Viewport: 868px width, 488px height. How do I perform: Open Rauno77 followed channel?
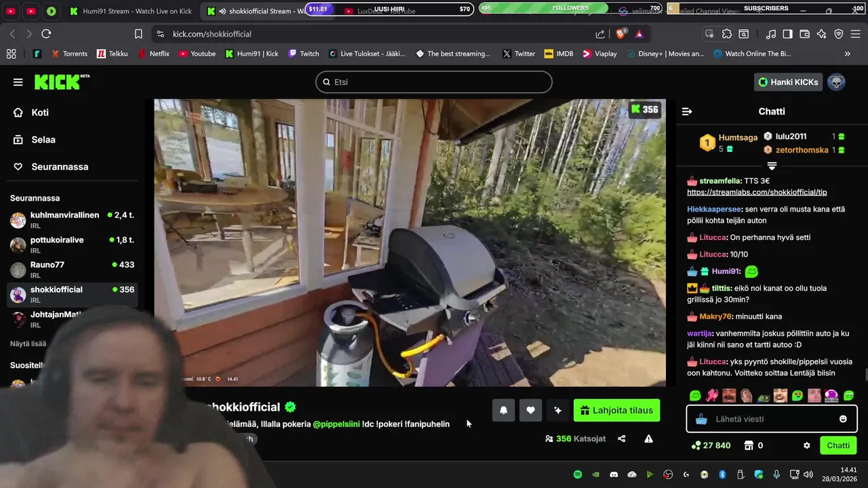pyautogui.click(x=72, y=270)
